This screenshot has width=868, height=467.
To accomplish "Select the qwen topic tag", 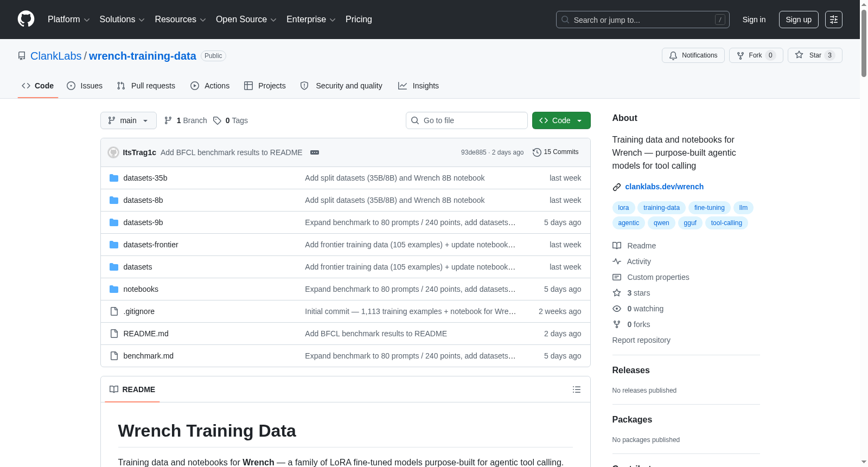I will pyautogui.click(x=661, y=223).
